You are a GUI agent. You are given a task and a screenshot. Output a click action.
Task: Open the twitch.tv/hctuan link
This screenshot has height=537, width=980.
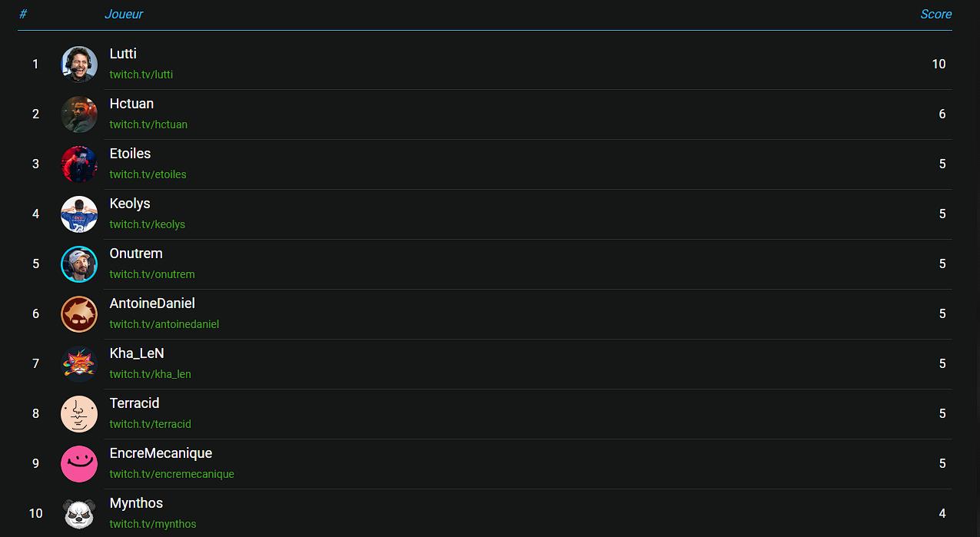pyautogui.click(x=148, y=124)
